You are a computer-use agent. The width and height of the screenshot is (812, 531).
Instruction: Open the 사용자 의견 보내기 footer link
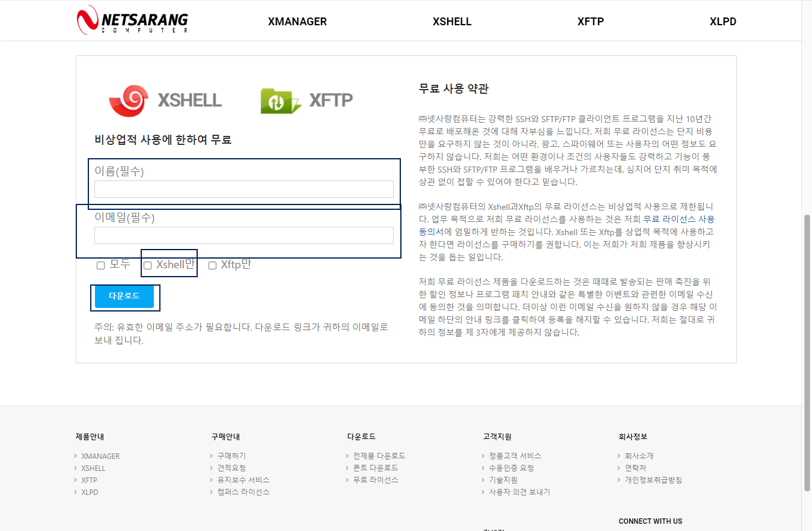pos(519,492)
